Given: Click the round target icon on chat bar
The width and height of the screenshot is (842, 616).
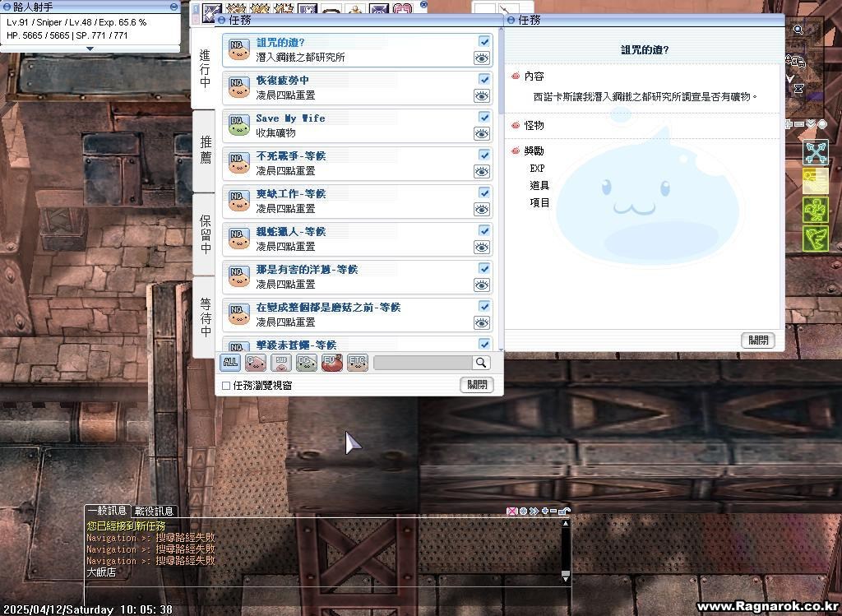Looking at the screenshot, I should point(524,511).
